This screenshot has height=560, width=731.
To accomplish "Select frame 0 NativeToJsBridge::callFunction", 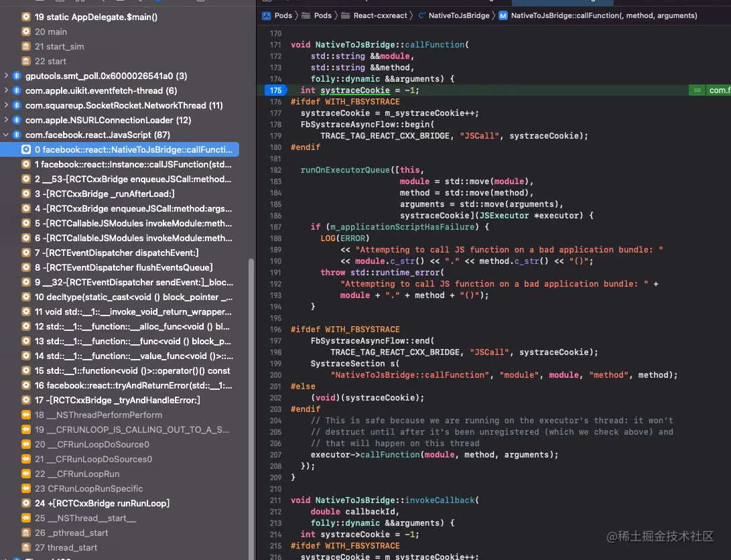I will click(120, 149).
